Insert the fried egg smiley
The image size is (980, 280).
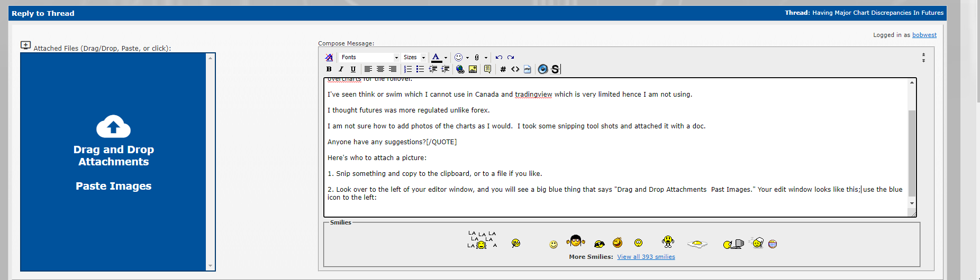coord(697,244)
